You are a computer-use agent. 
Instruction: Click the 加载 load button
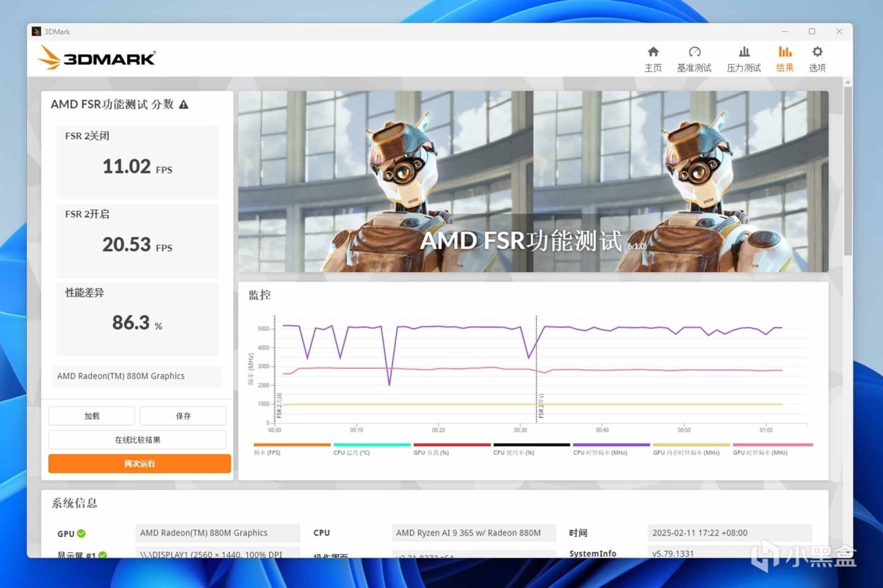pos(92,416)
